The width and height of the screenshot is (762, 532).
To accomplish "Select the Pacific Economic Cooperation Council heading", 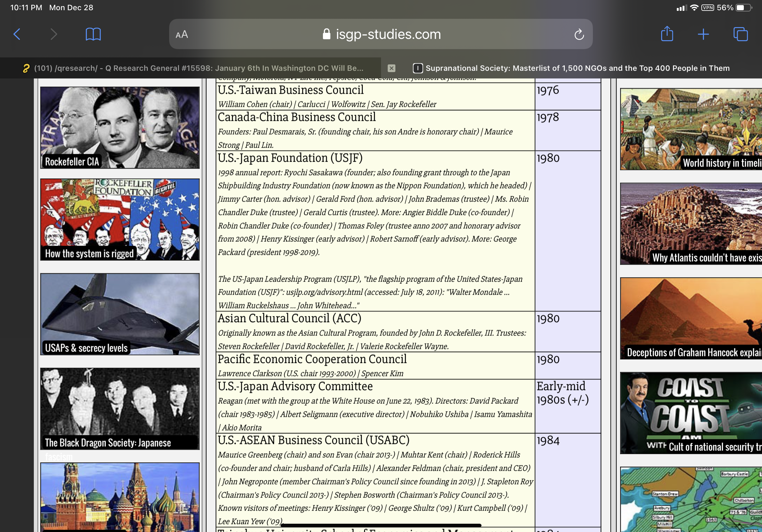I will 312,359.
